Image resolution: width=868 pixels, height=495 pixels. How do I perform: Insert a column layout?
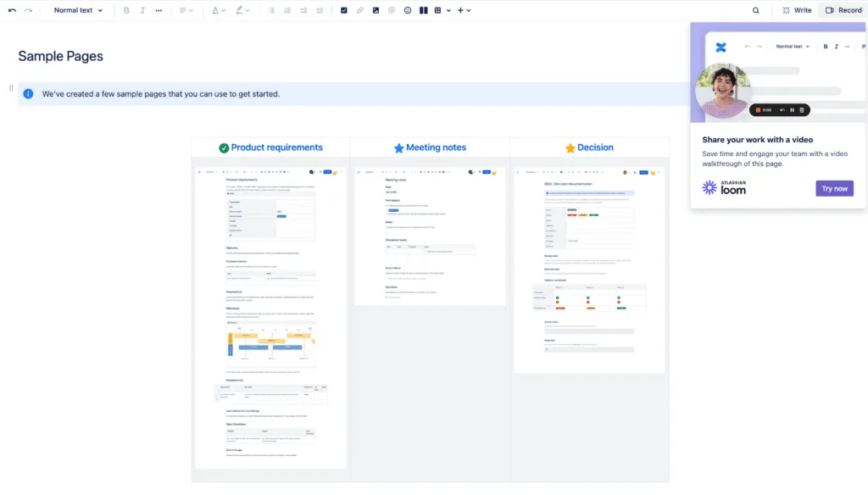[x=424, y=9]
